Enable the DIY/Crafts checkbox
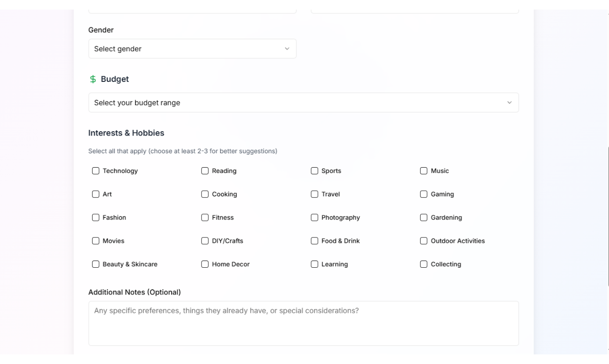Viewport: 609px width, 364px height. 205,241
